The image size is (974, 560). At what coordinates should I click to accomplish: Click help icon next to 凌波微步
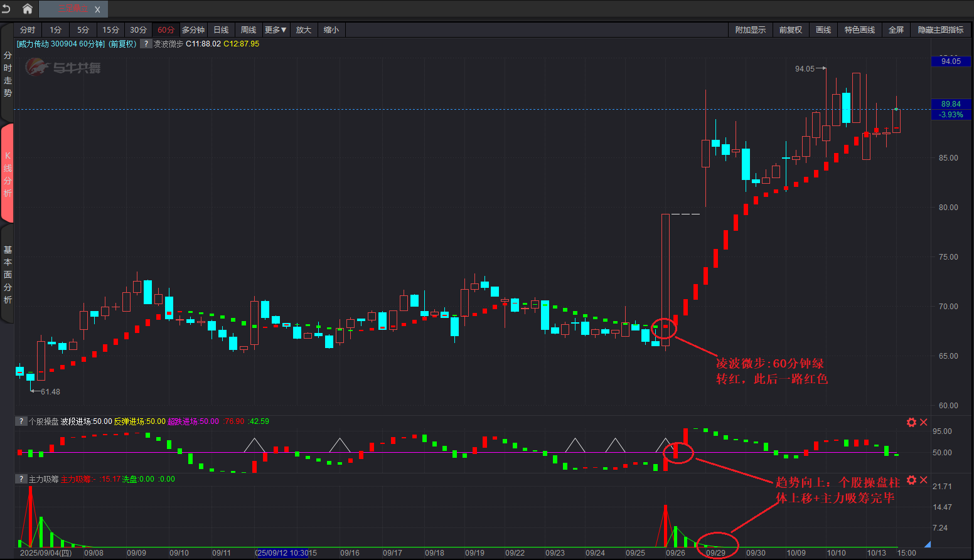click(x=146, y=44)
